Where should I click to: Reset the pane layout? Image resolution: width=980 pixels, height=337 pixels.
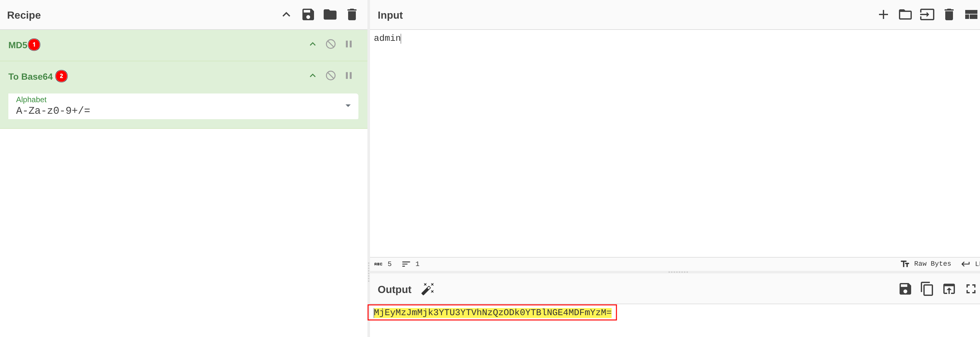[970, 15]
